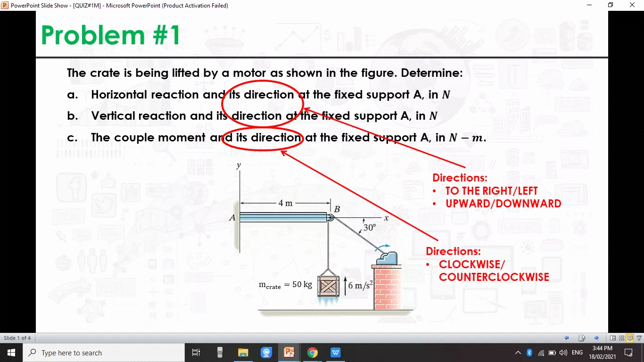This screenshot has height=362, width=644.
Task: Expand hidden icons in the system tray
Action: pyautogui.click(x=518, y=352)
